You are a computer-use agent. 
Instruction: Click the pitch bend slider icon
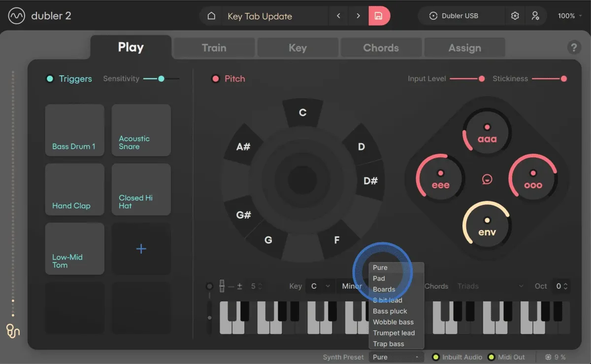tap(222, 286)
